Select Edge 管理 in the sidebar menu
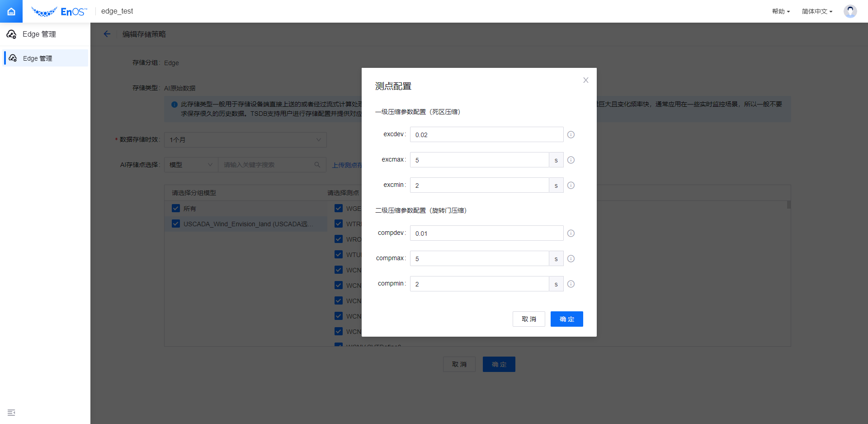 (x=45, y=58)
